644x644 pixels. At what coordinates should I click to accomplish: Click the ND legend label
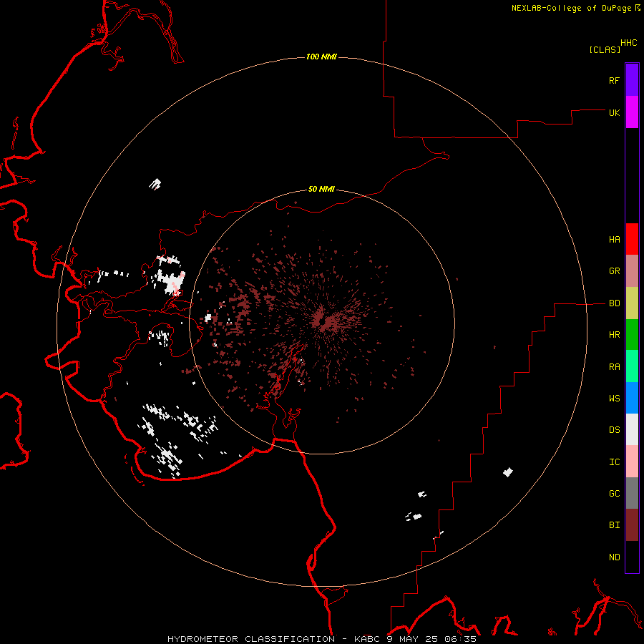[x=614, y=557]
